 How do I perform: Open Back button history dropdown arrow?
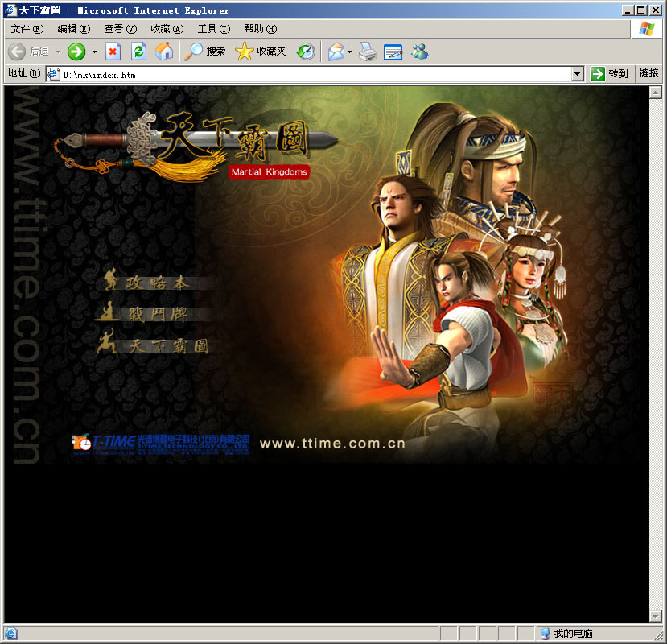[58, 52]
